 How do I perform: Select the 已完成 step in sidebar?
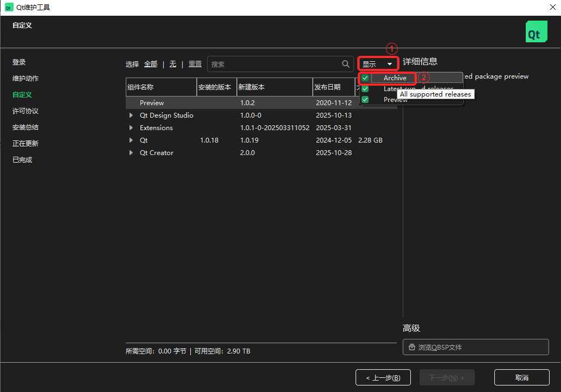[x=22, y=160]
